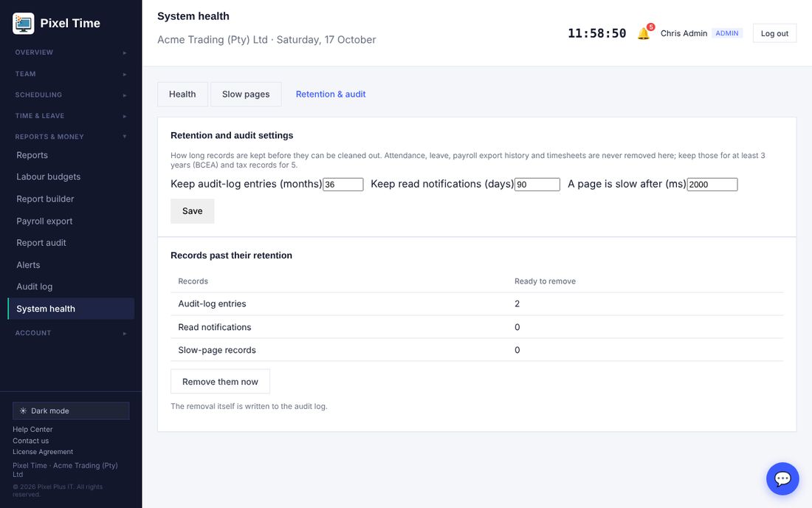Click the Audit-log entries count 2
This screenshot has height=508, width=812.
[x=517, y=304]
